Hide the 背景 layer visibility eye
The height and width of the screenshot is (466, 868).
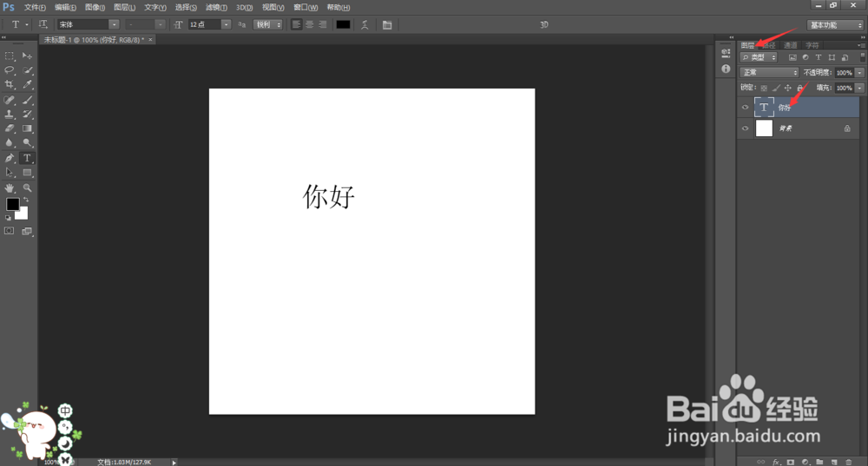(745, 128)
